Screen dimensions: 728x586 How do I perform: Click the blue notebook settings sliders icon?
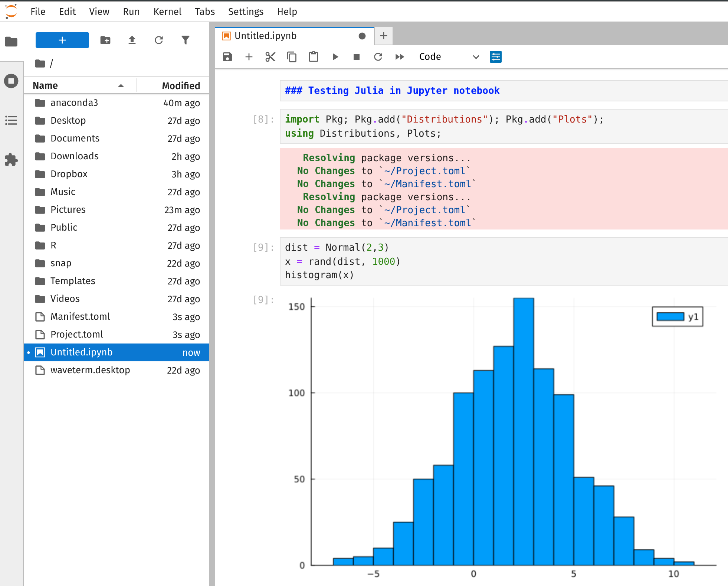496,57
